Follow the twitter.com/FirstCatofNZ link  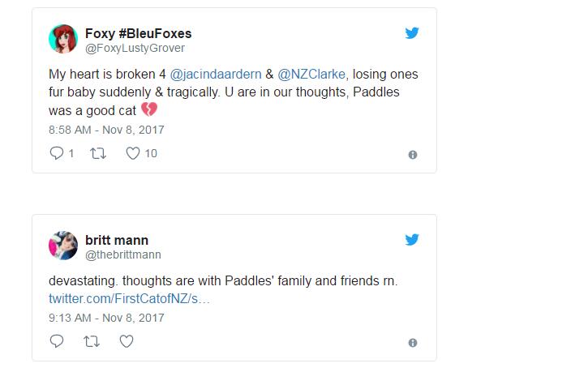[x=129, y=299]
